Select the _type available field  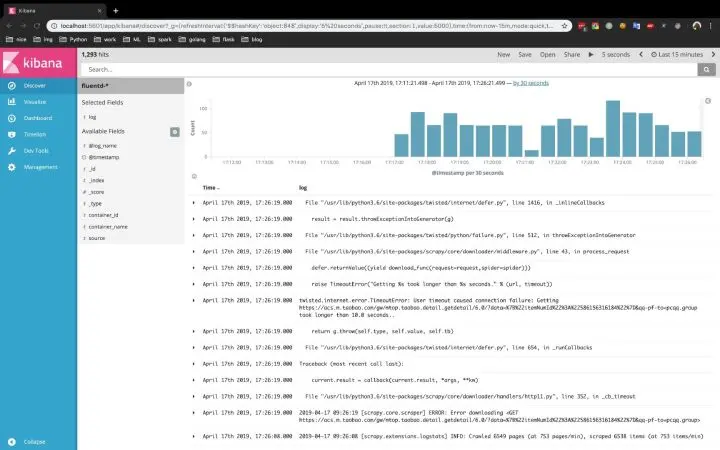tap(95, 203)
